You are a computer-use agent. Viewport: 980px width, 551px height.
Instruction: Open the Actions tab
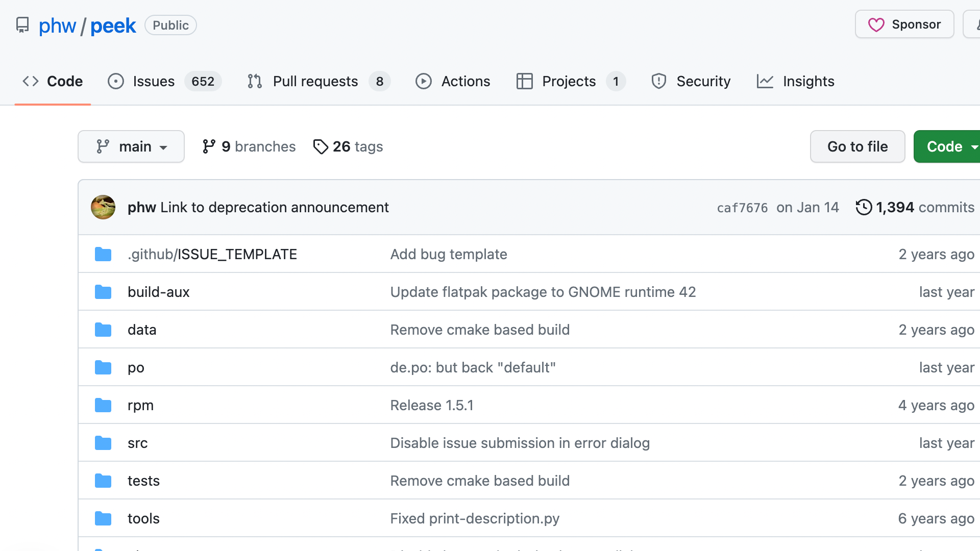[465, 82]
